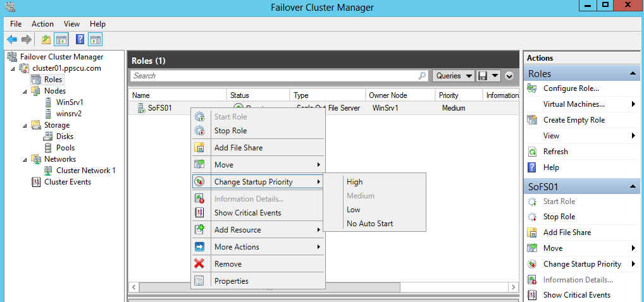Click Change Startup Priority in Actions pane

582,264
